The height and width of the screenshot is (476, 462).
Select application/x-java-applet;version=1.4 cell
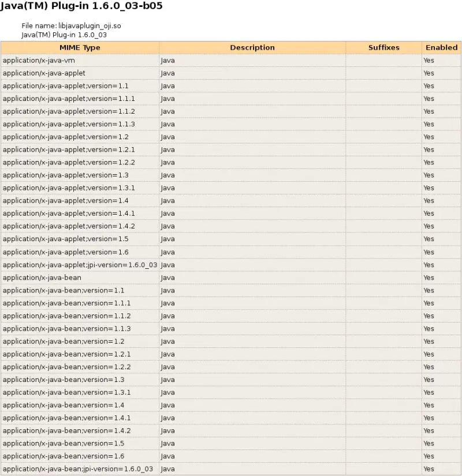point(80,201)
